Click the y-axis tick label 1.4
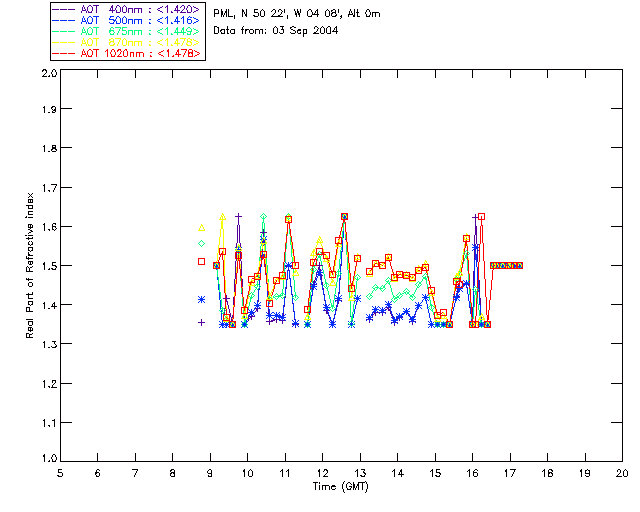Viewport: 640px width, 512px height. pos(49,305)
